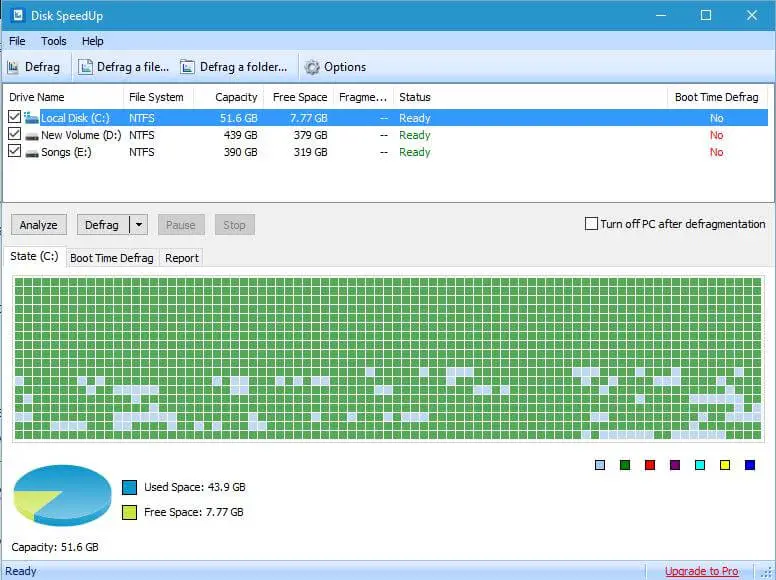Click the light blue legend swatch
The image size is (776, 580).
pos(600,465)
